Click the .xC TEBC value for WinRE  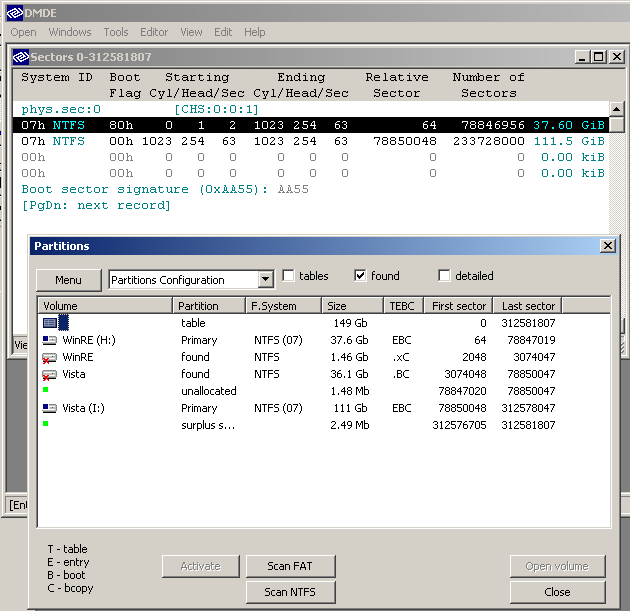click(x=401, y=357)
